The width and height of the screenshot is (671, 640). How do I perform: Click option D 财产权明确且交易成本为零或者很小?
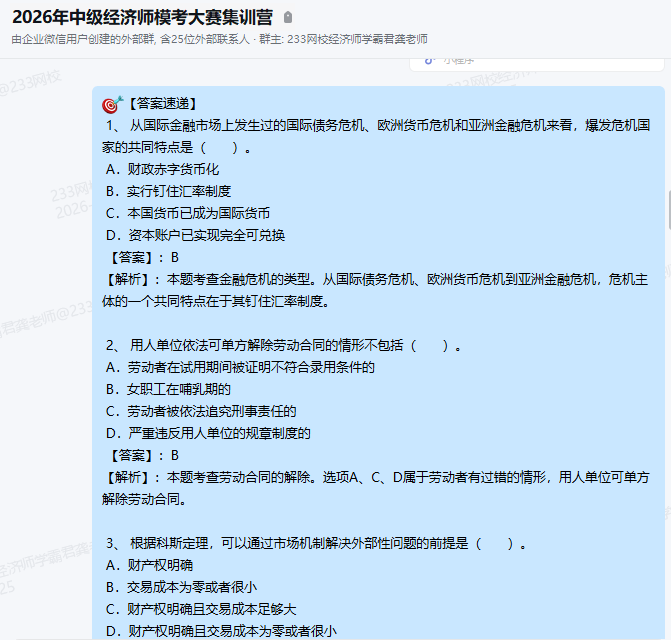coord(220,631)
